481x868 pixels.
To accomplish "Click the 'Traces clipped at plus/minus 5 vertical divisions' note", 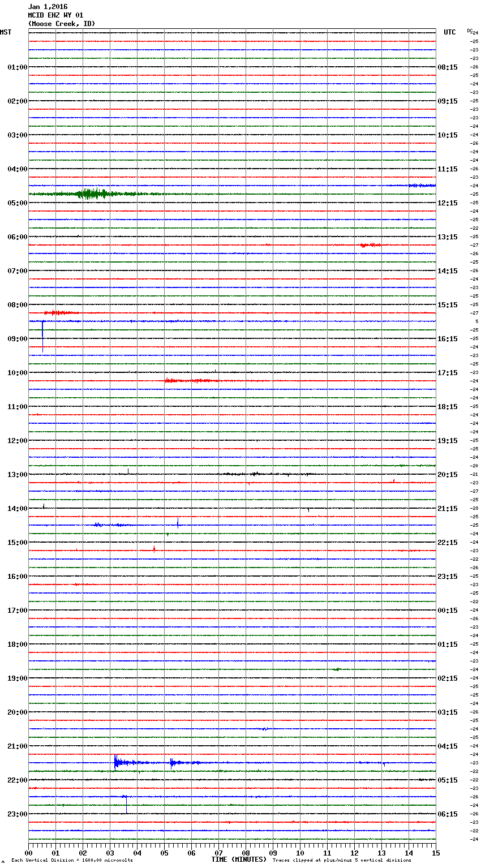I will point(342,860).
